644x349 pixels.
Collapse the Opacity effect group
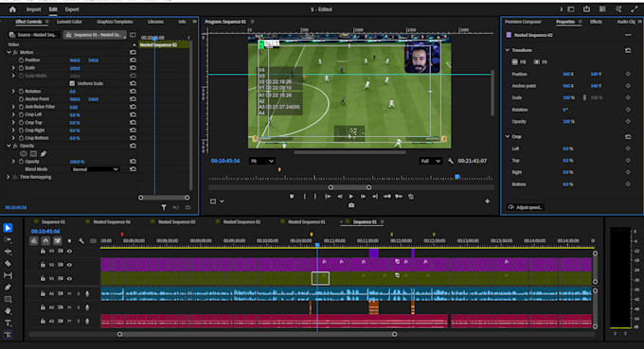coord(9,146)
